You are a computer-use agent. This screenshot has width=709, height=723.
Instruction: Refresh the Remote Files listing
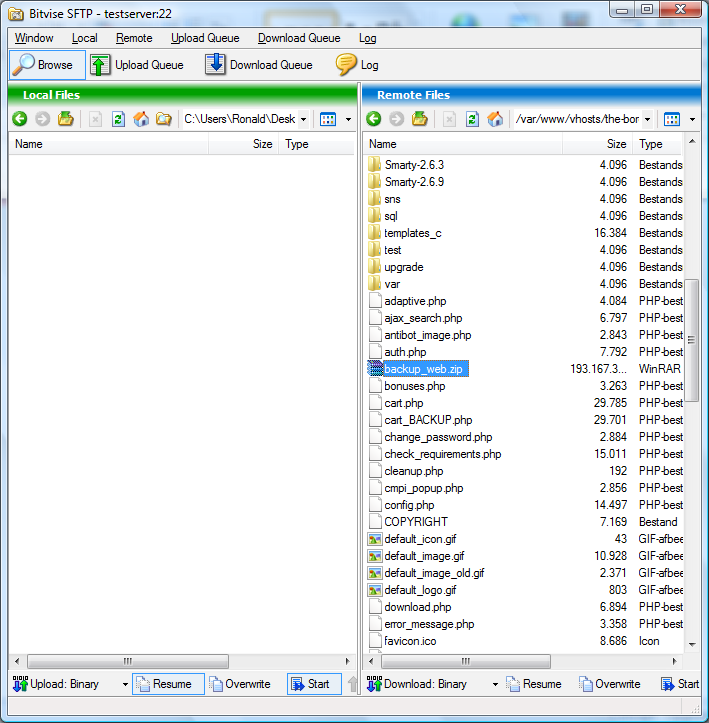(x=473, y=119)
